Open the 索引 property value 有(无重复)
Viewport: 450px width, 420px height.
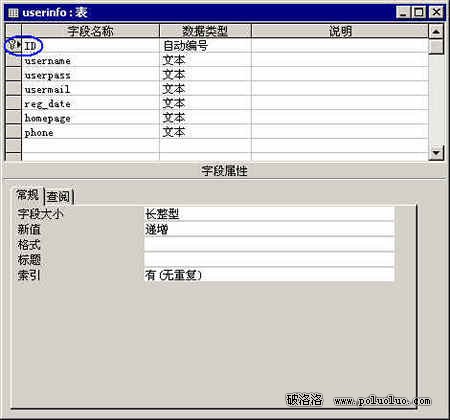tap(269, 275)
